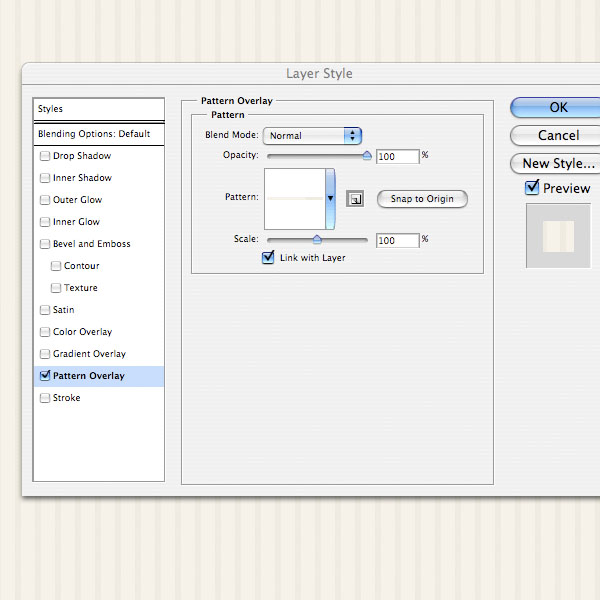The height and width of the screenshot is (600, 600).
Task: Tick the Outer Glow checkbox
Action: 45,200
